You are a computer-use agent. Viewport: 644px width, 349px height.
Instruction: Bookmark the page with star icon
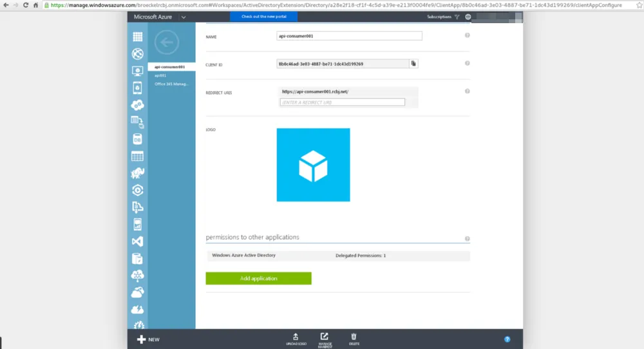tap(639, 5)
